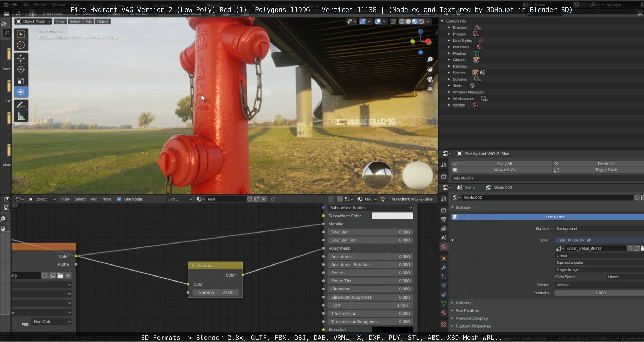
Task: Open the Object Mode dropdown
Action: [x=33, y=21]
